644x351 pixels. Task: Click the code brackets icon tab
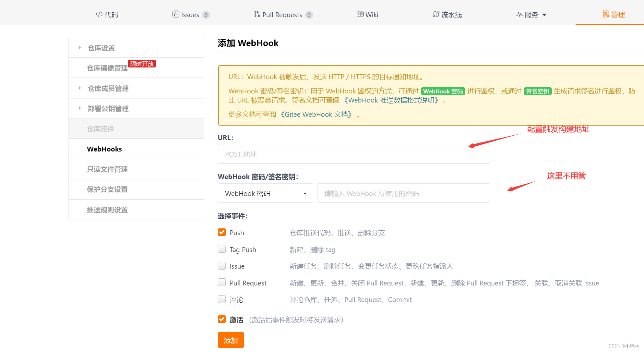pos(99,14)
